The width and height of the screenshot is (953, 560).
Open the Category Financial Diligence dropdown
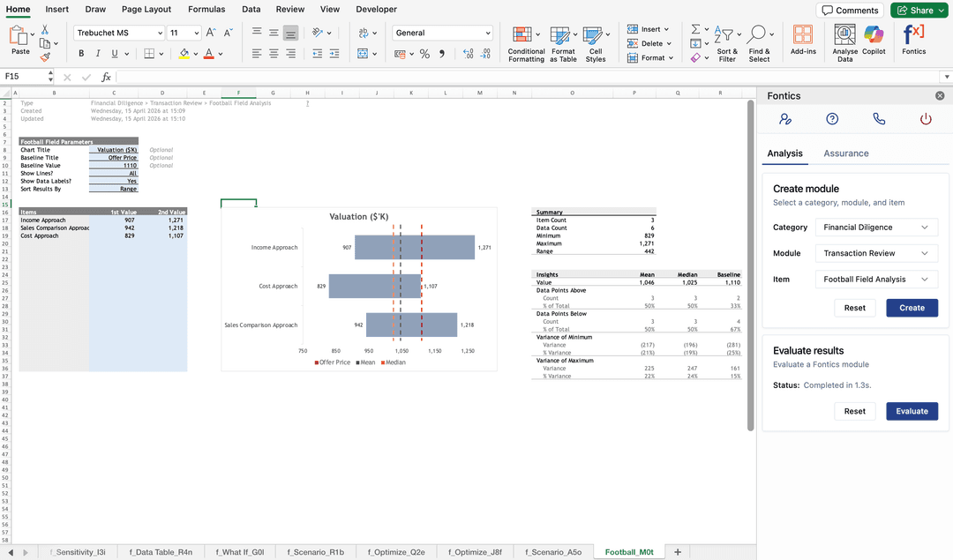click(x=876, y=228)
